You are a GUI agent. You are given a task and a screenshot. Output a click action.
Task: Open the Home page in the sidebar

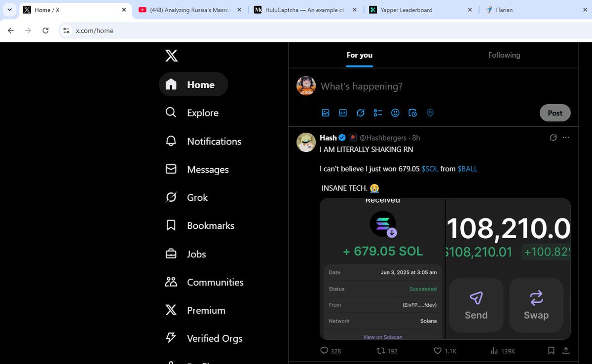(193, 84)
